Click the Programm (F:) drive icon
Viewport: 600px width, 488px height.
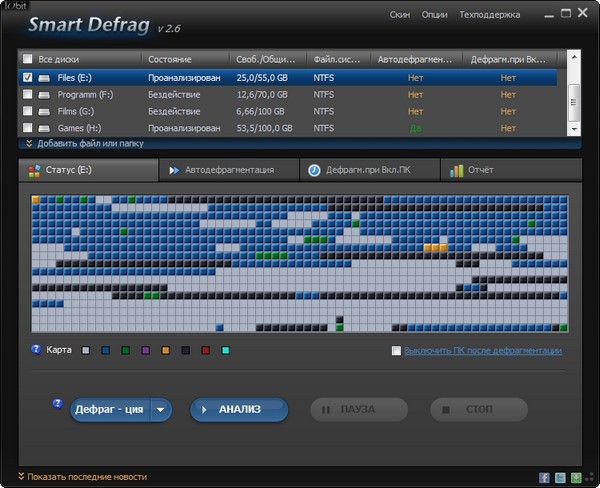coord(45,94)
